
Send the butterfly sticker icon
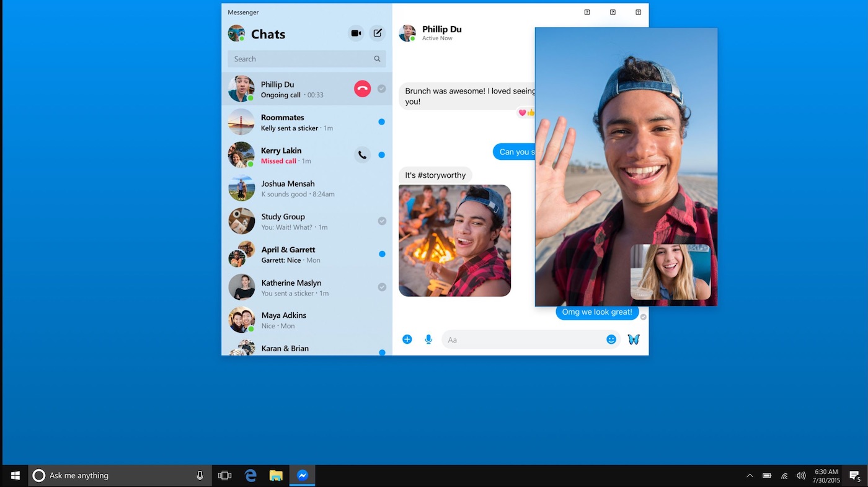pos(634,340)
